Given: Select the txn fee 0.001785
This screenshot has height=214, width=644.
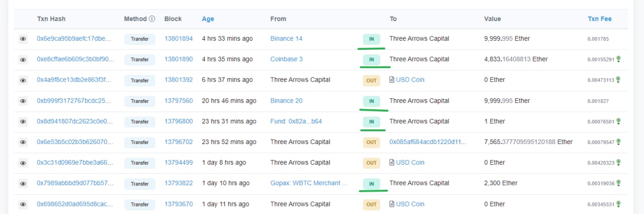Looking at the screenshot, I should click(598, 39).
